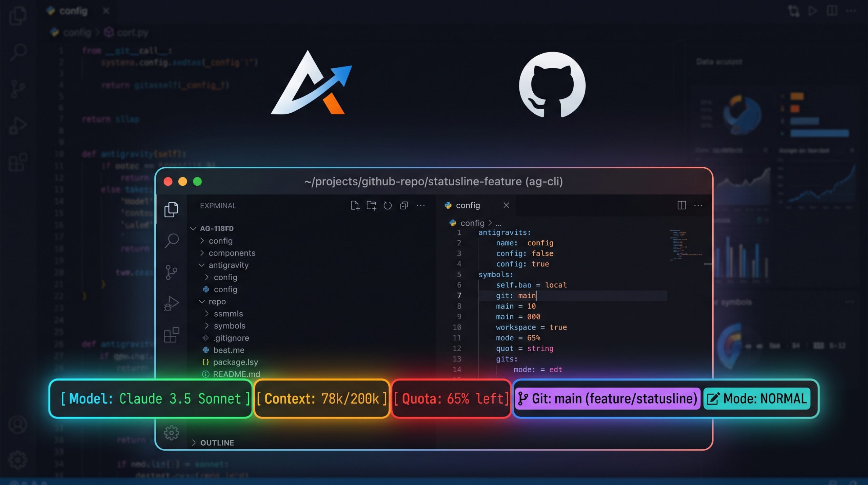Click the Context: 78k/200k status segment
This screenshot has width=868, height=485.
(322, 399)
